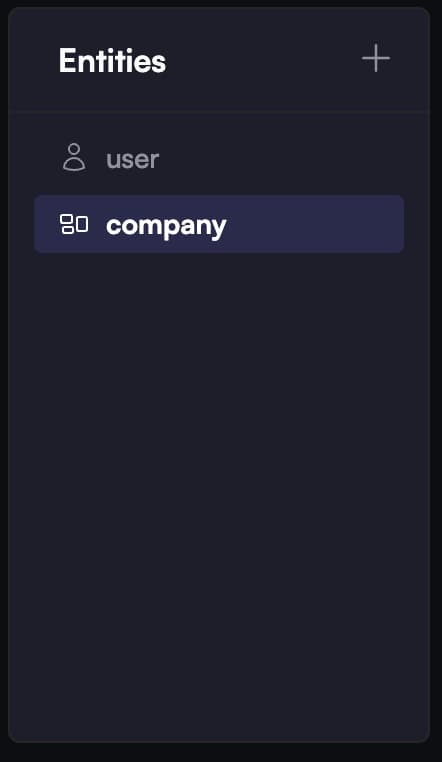The image size is (442, 762).
Task: Open the user entity from the list
Action: pyautogui.click(x=219, y=158)
